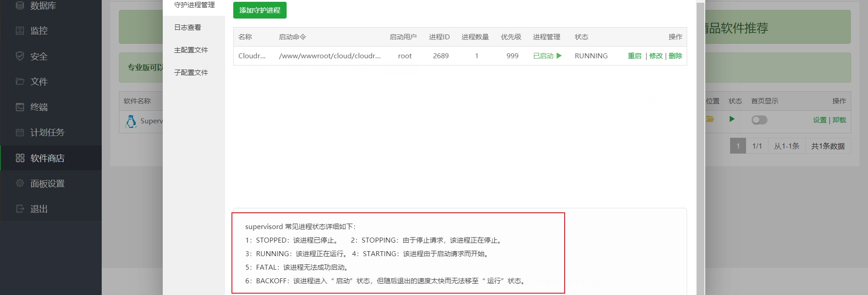Click the green play arrow beside 已启动
The height and width of the screenshot is (295, 868).
pyautogui.click(x=559, y=56)
